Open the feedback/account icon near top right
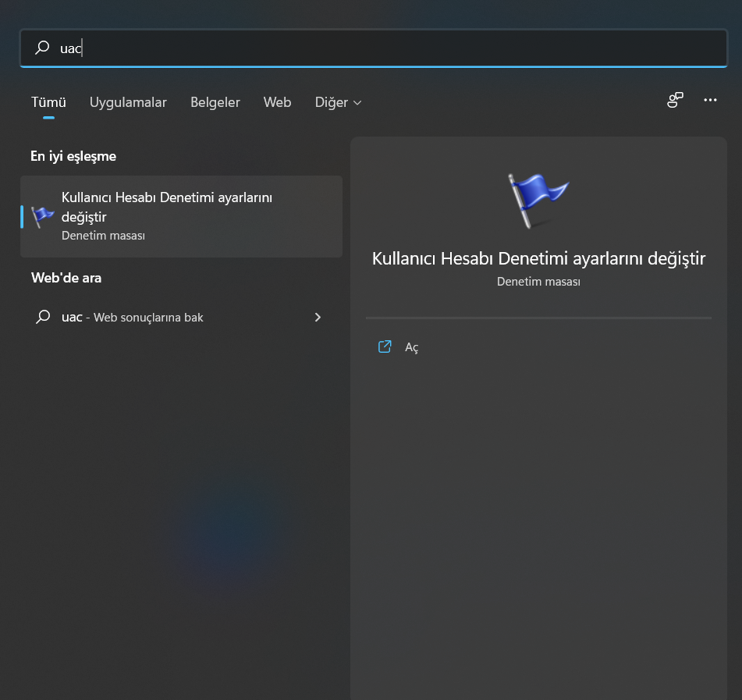This screenshot has height=700, width=742. click(x=675, y=100)
